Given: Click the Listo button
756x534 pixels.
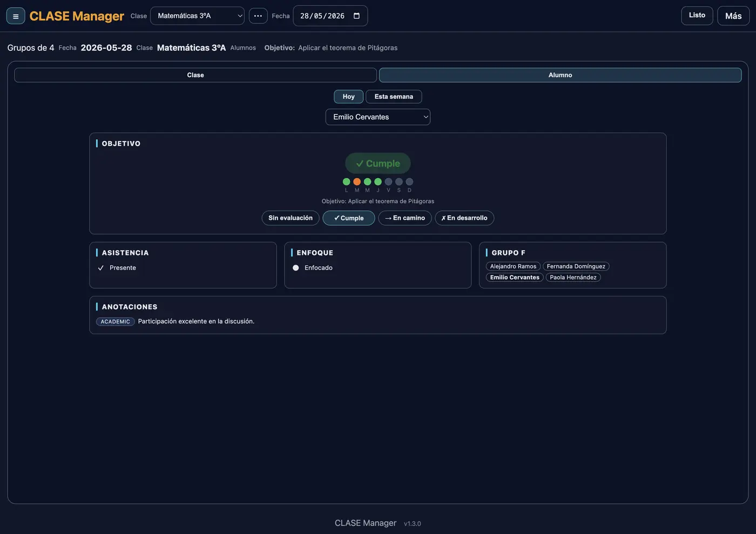Looking at the screenshot, I should point(697,15).
